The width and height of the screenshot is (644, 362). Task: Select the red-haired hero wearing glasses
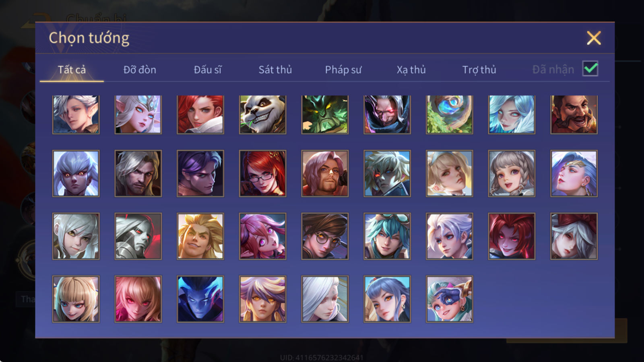click(x=262, y=173)
